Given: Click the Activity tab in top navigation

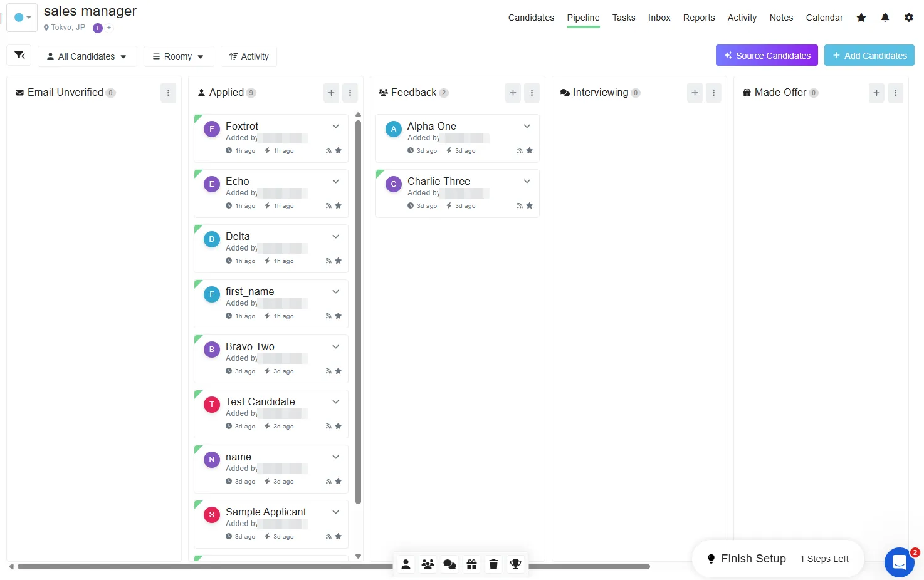Looking at the screenshot, I should click(742, 18).
